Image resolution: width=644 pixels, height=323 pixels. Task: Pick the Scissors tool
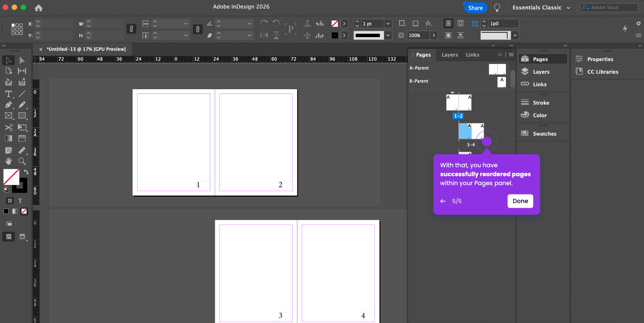8,128
